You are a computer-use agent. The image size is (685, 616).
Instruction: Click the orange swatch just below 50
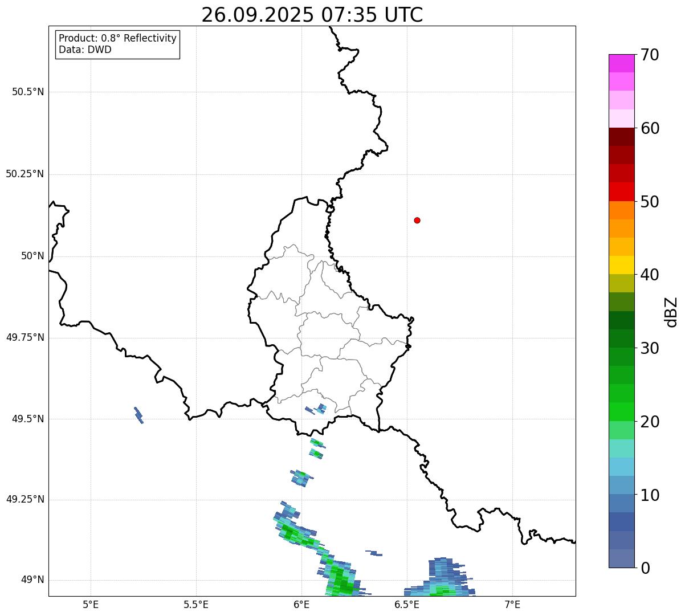click(x=621, y=210)
